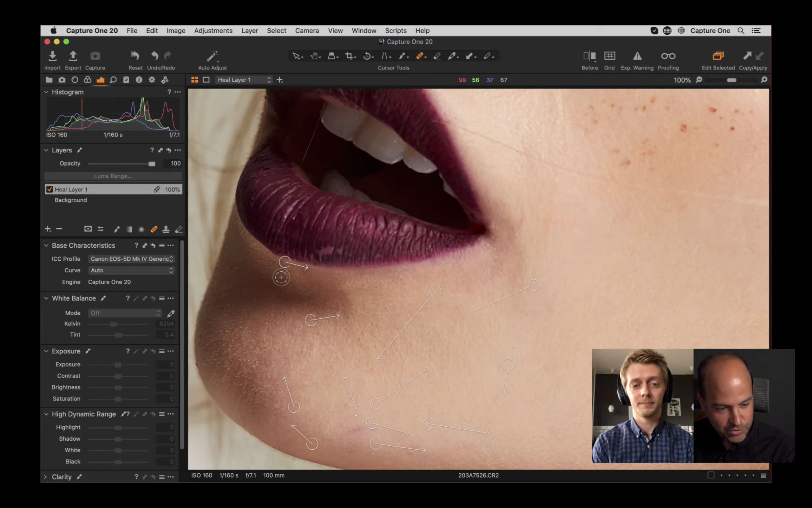Click the add layer plus icon
The width and height of the screenshot is (812, 508).
(48, 229)
